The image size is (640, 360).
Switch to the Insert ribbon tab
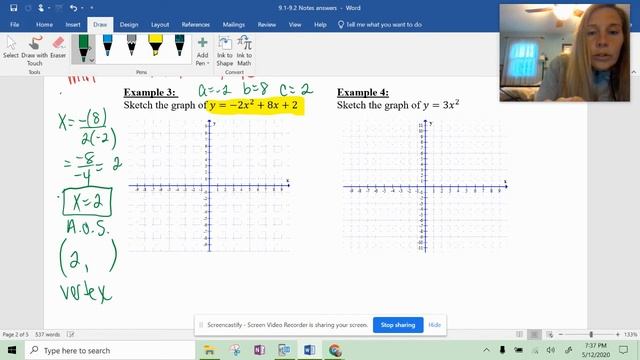(73, 24)
